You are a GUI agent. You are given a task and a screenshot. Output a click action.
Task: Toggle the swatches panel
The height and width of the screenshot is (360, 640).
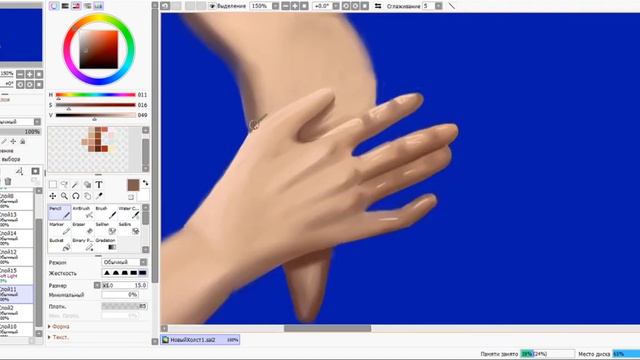(98, 6)
